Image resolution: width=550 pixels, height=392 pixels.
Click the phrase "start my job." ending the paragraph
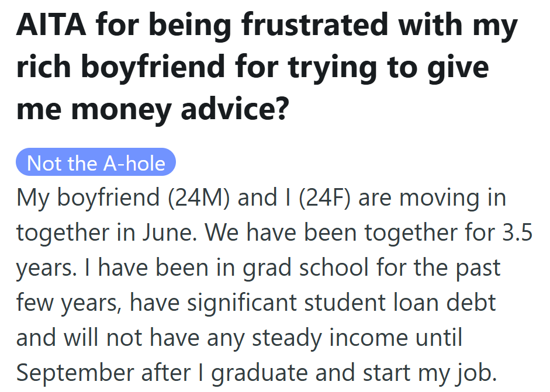430,373
